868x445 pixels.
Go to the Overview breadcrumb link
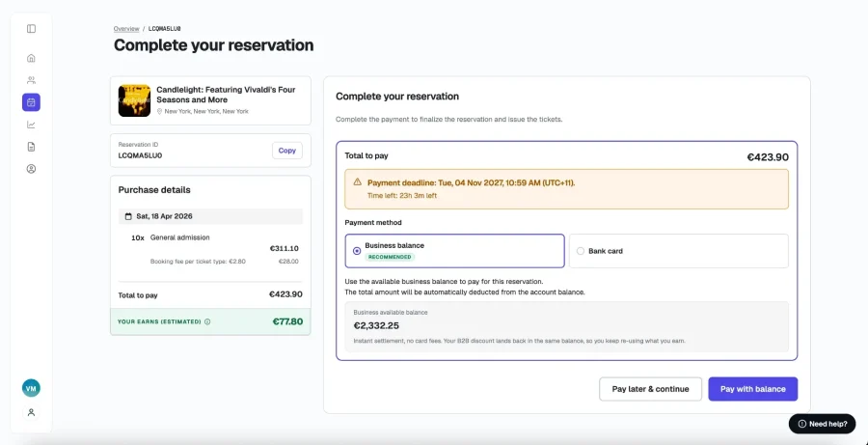coord(126,28)
